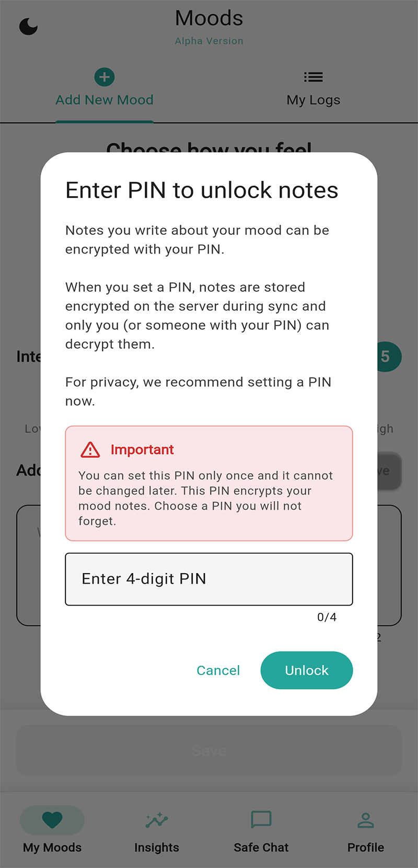Viewport: 418px width, 868px height.
Task: Tap the Moods title at the top
Action: [209, 18]
